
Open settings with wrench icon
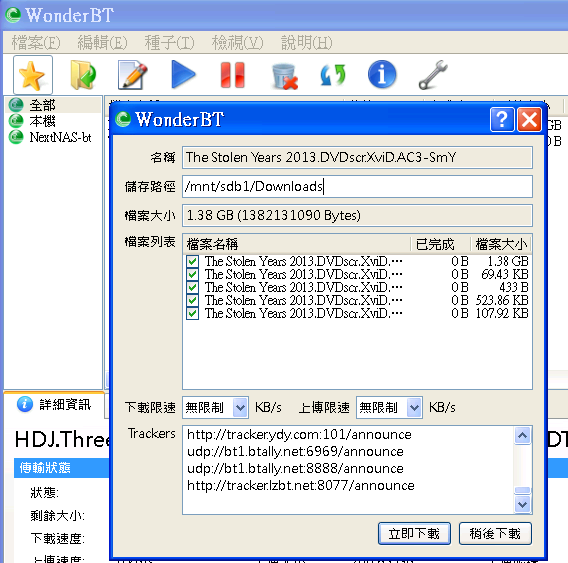click(x=433, y=75)
